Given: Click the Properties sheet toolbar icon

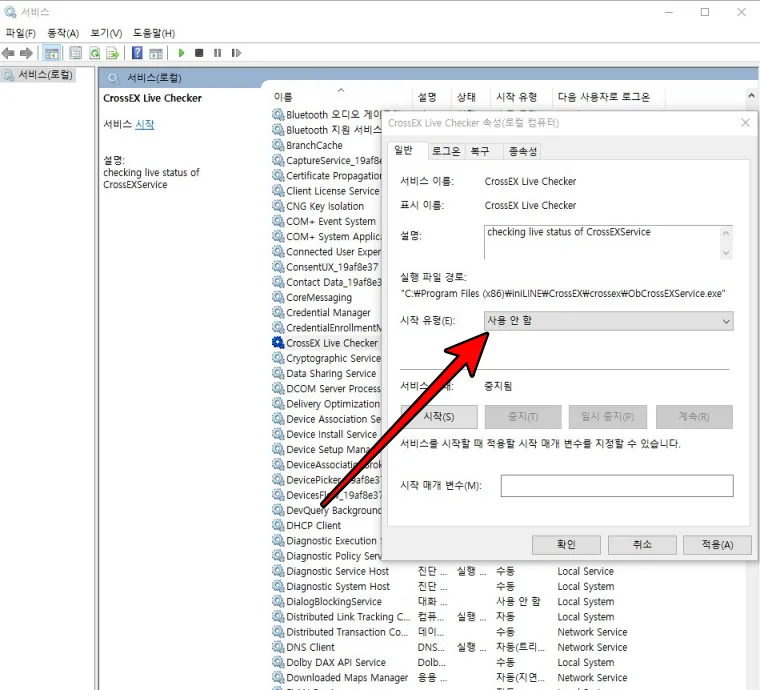Looking at the screenshot, I should pyautogui.click(x=76, y=53).
